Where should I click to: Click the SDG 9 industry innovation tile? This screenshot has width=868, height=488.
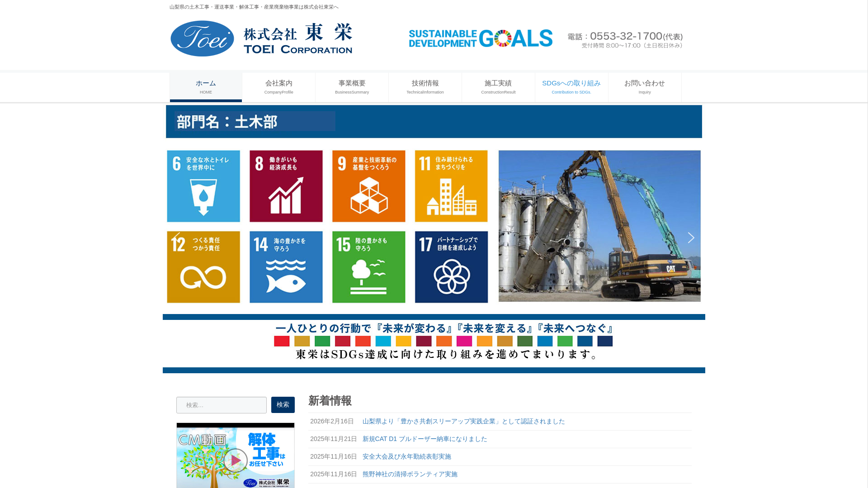pos(368,186)
